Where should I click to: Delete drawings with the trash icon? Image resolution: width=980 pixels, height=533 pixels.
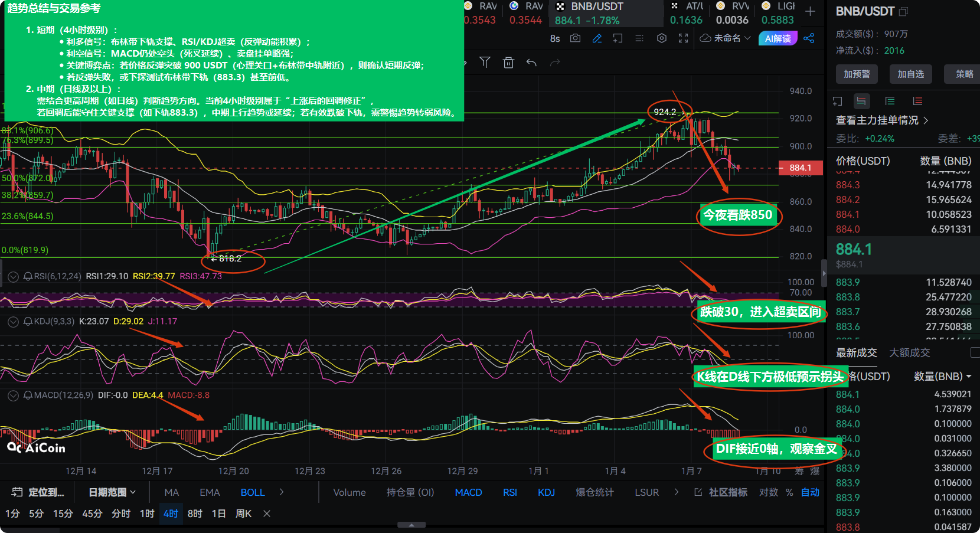click(x=508, y=62)
